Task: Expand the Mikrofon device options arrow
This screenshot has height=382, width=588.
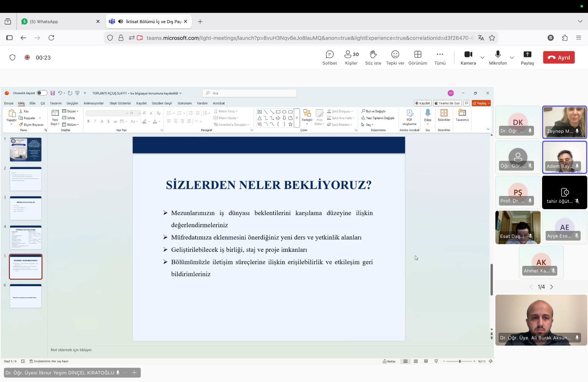Action: tap(512, 58)
